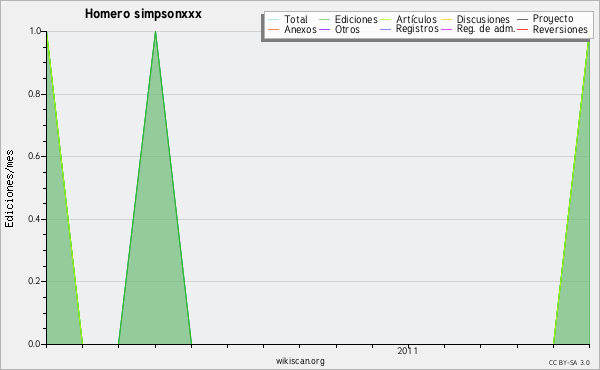The image size is (600, 370).
Task: Click the 'Ediciones/mes' y-axis label
Action: click(x=9, y=189)
